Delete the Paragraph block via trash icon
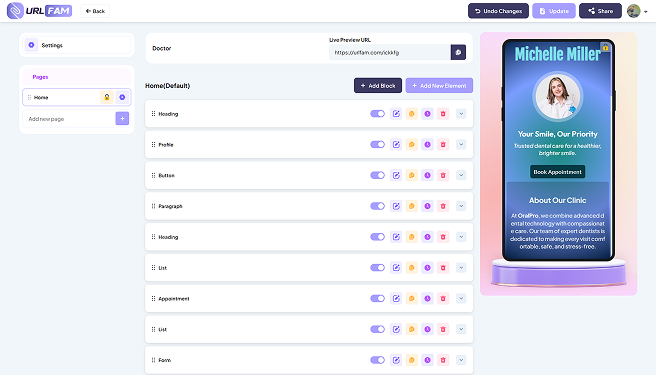The image size is (656, 375). pos(443,206)
